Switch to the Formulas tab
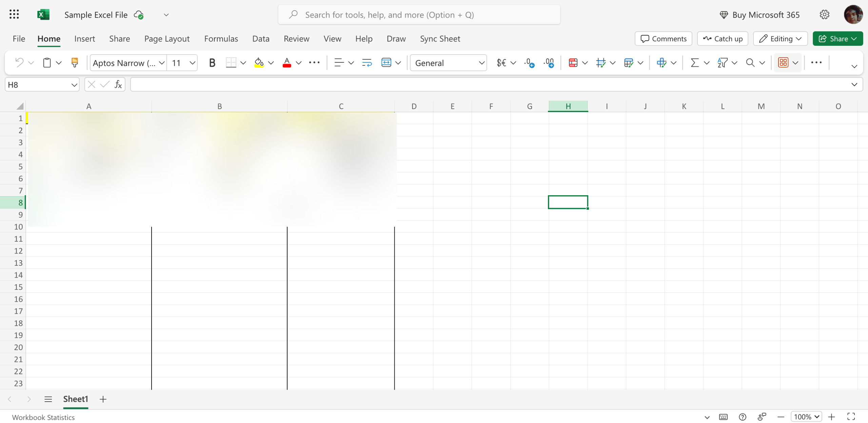This screenshot has height=423, width=868. tap(221, 39)
